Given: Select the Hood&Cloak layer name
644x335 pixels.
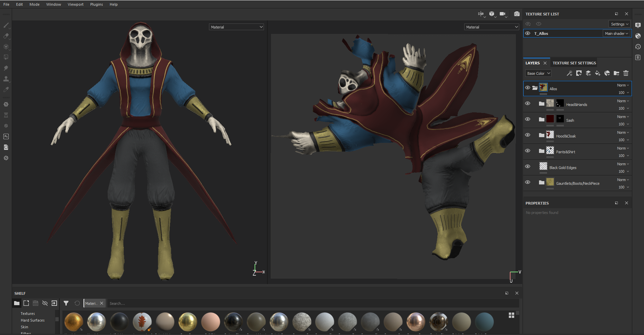Looking at the screenshot, I should pos(566,136).
